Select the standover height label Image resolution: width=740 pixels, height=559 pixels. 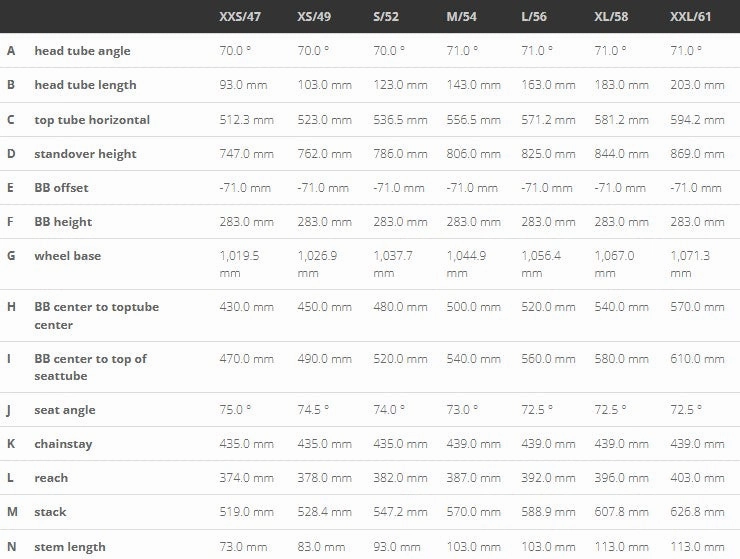(85, 154)
